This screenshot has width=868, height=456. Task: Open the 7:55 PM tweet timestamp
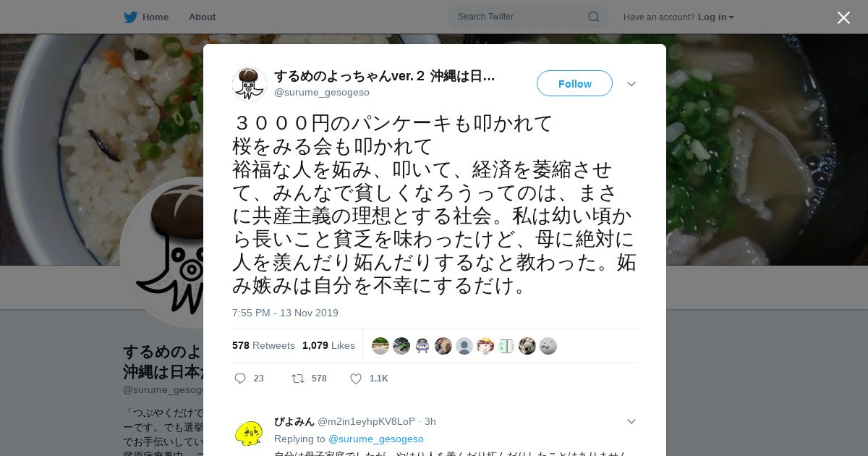(285, 313)
